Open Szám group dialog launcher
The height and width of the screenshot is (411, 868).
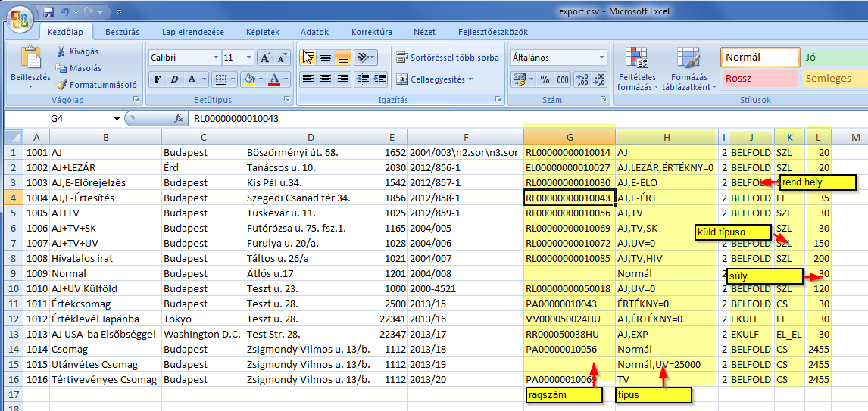tap(604, 100)
